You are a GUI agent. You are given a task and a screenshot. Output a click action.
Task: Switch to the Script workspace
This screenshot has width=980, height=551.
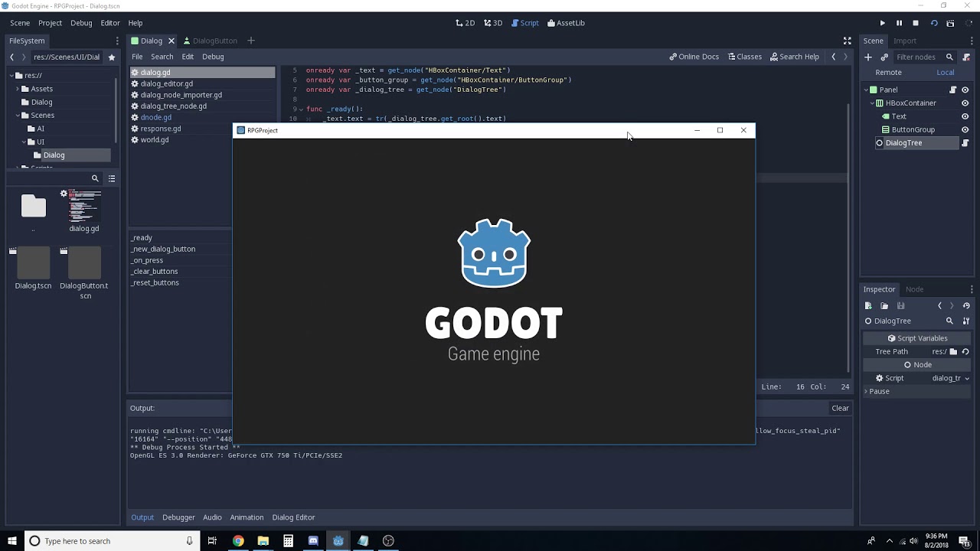(525, 23)
